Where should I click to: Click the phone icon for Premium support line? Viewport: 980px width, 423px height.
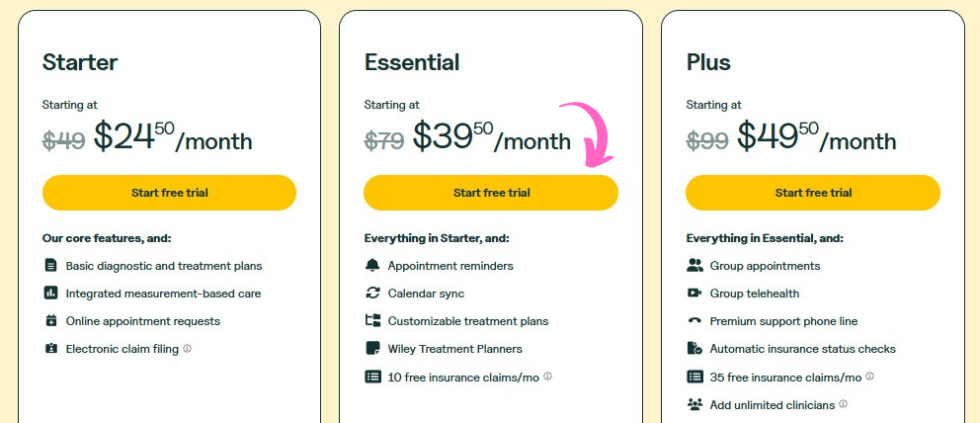(695, 321)
